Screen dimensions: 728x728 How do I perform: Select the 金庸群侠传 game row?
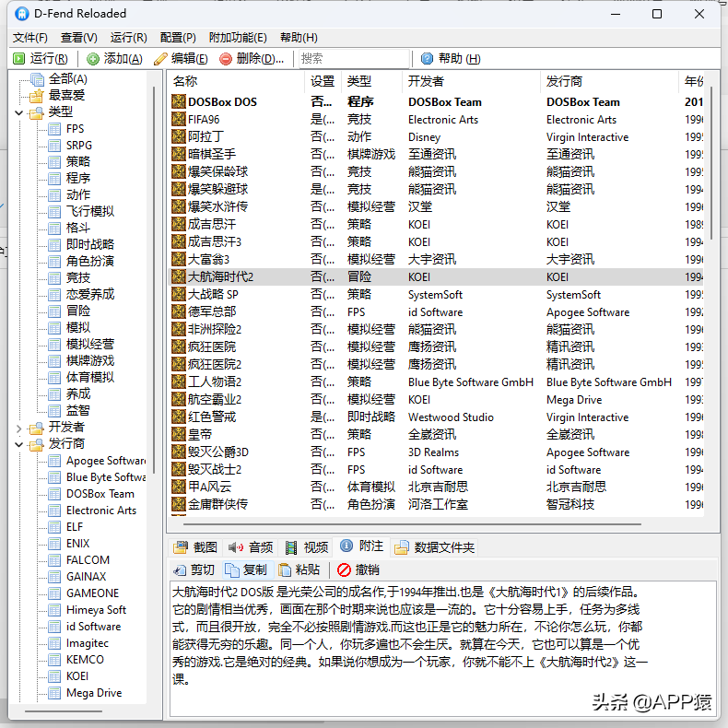(436, 504)
